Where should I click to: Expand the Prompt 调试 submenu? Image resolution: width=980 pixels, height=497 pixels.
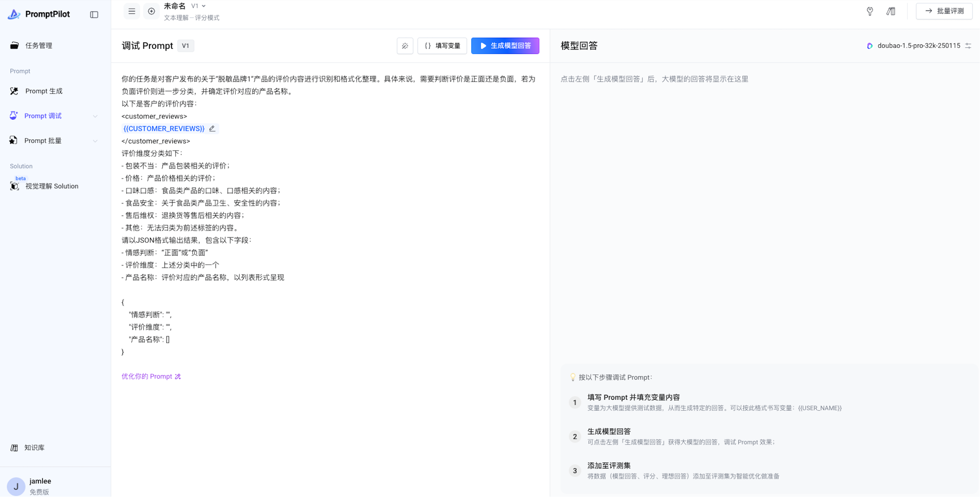[x=95, y=116]
